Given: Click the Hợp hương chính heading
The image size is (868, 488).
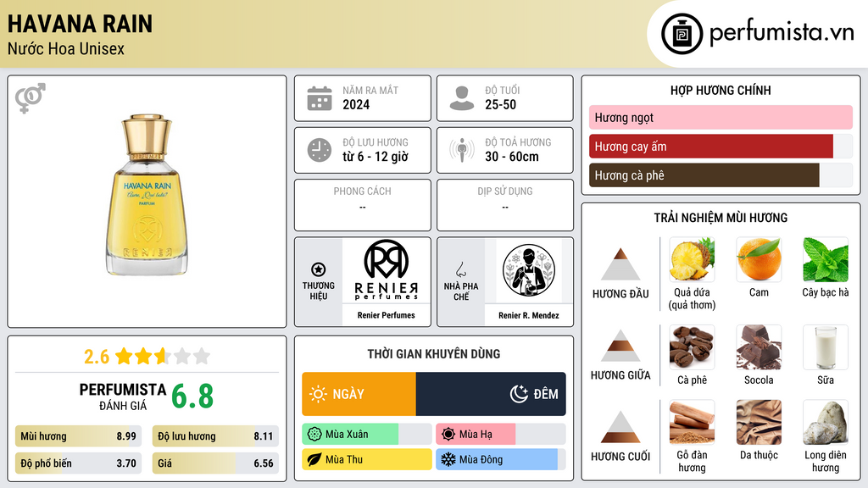Looking at the screenshot, I should coord(721,90).
